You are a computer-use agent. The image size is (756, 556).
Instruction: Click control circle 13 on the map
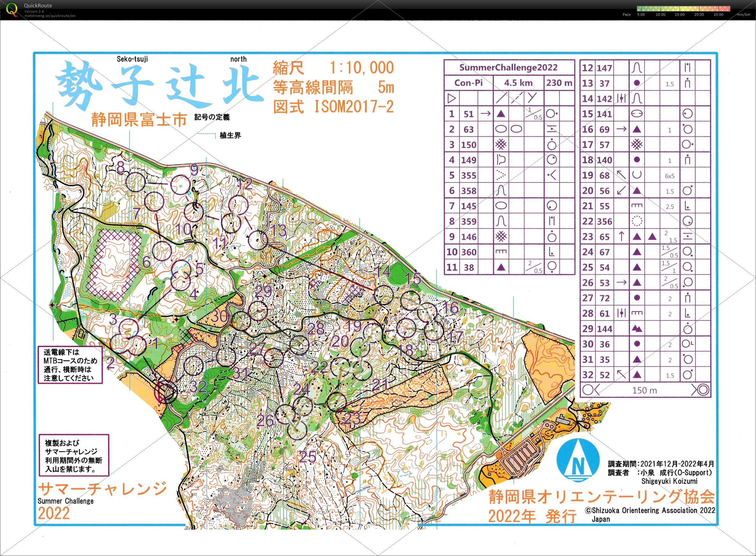[258, 240]
